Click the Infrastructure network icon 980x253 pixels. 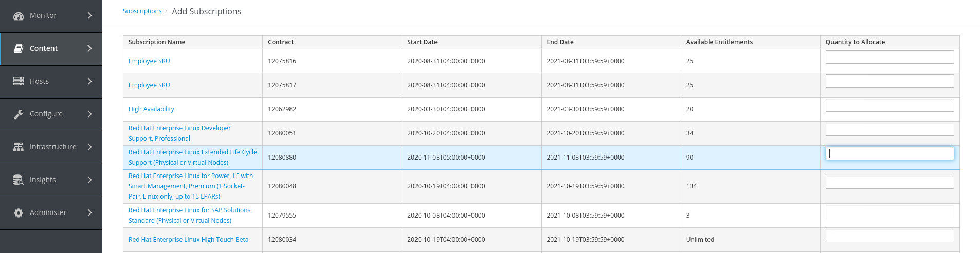pyautogui.click(x=19, y=147)
